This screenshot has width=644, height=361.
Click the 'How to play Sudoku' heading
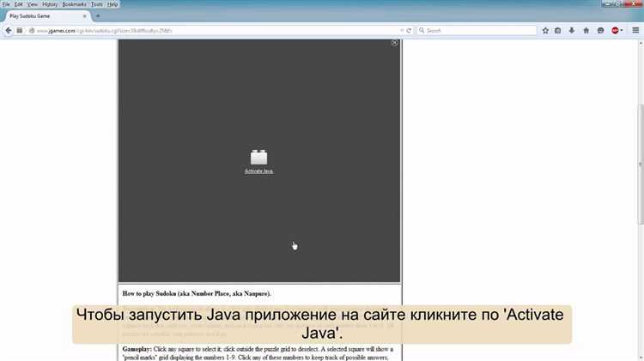point(197,294)
